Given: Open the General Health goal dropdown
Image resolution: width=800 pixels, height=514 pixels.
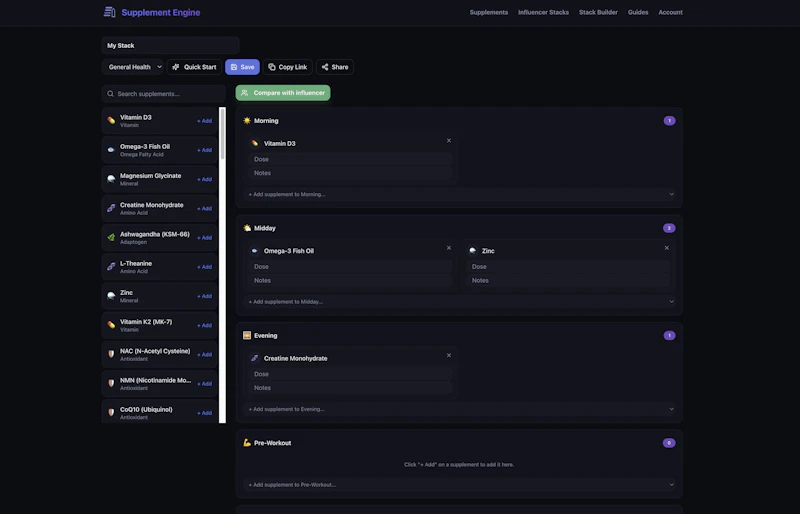Looking at the screenshot, I should click(x=133, y=67).
